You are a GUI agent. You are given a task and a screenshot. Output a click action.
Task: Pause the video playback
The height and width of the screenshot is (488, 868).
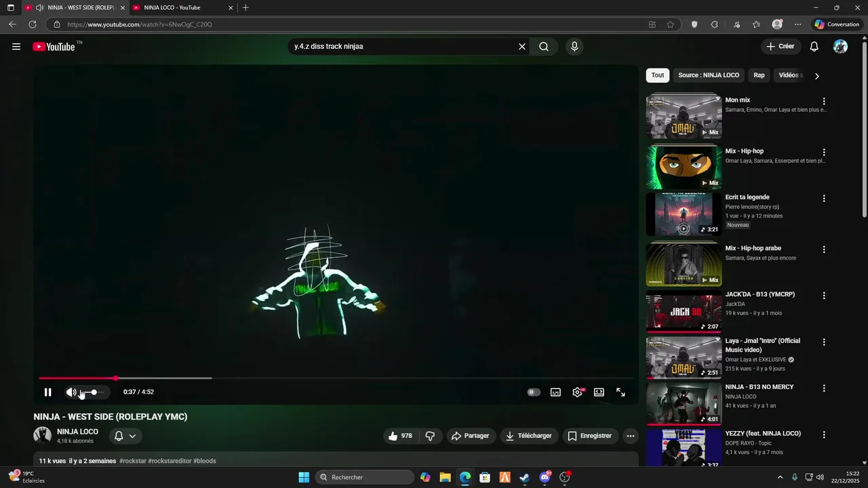(x=48, y=392)
